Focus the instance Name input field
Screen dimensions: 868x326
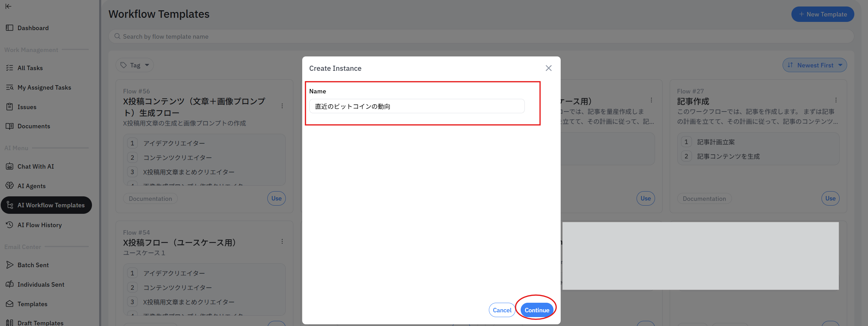pos(416,106)
